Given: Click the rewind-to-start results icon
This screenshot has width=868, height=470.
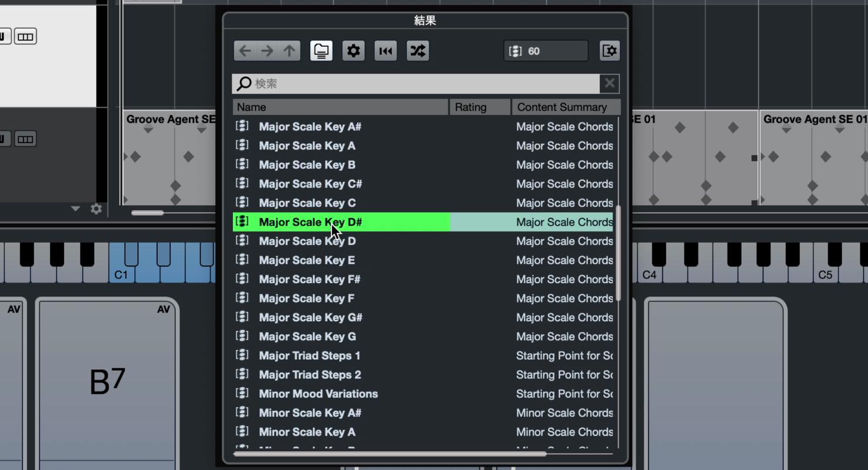Looking at the screenshot, I should (x=386, y=51).
